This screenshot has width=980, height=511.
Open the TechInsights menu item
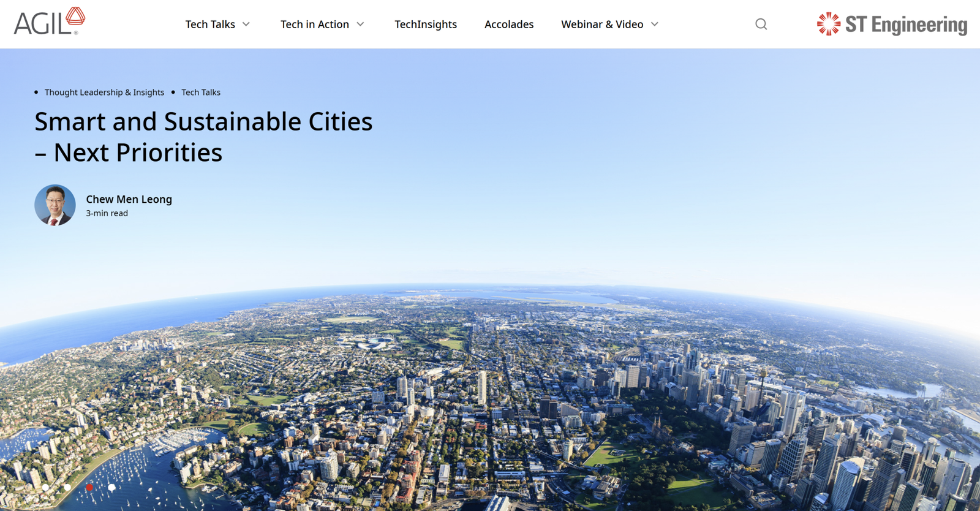[x=425, y=25]
